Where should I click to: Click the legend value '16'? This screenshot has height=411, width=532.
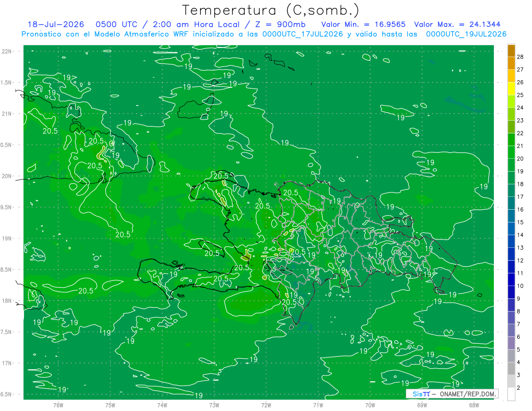point(521,210)
